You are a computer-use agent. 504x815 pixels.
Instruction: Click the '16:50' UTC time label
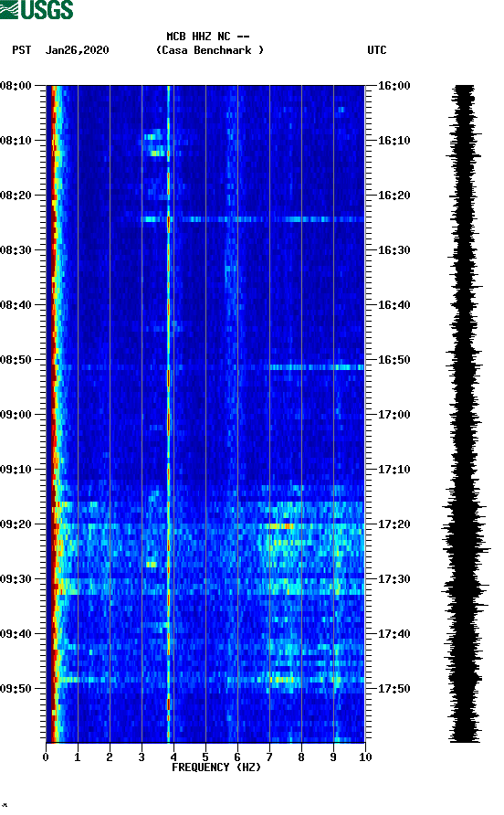(394, 360)
